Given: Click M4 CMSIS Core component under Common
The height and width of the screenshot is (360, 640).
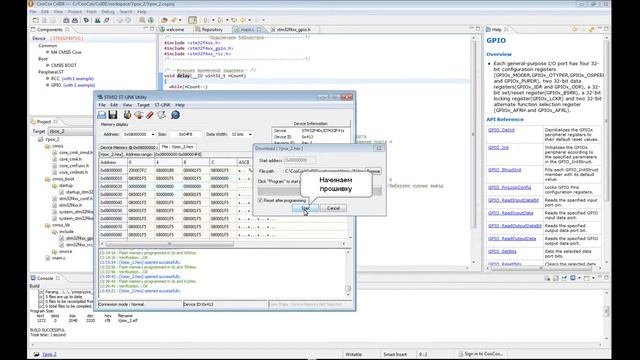Looking at the screenshot, I should (65, 52).
